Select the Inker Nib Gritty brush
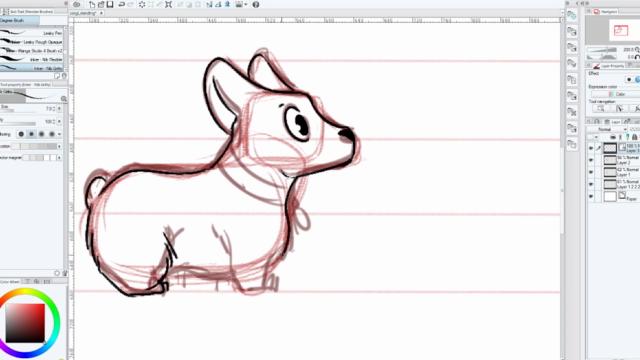The height and width of the screenshot is (360, 640). click(32, 68)
